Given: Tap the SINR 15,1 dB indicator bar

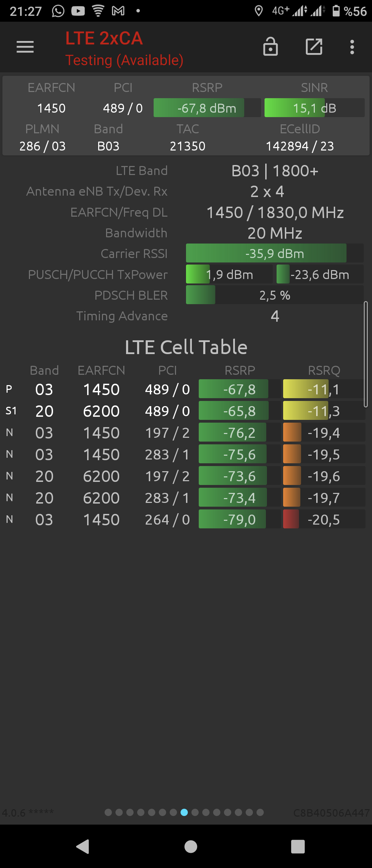Looking at the screenshot, I should coord(314,108).
